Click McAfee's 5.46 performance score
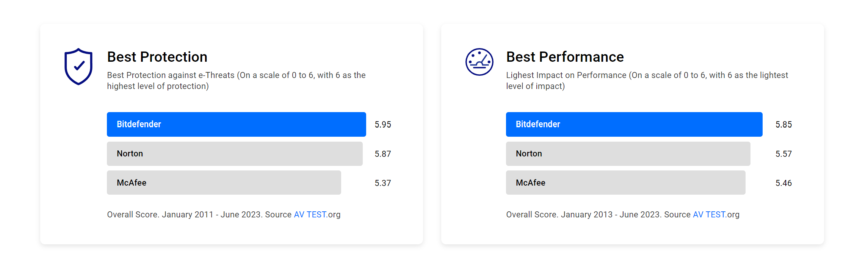Viewport: 868px width, 253px height. click(783, 183)
